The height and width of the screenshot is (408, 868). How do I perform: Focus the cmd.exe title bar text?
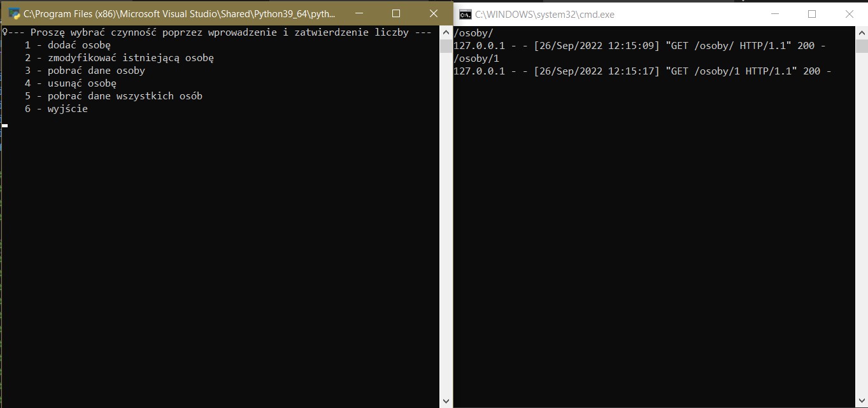pyautogui.click(x=544, y=14)
